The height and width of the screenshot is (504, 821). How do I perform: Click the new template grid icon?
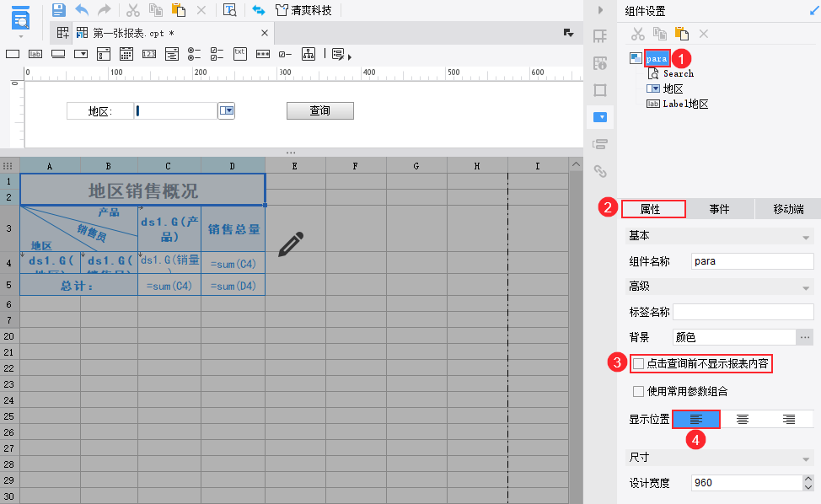[63, 33]
